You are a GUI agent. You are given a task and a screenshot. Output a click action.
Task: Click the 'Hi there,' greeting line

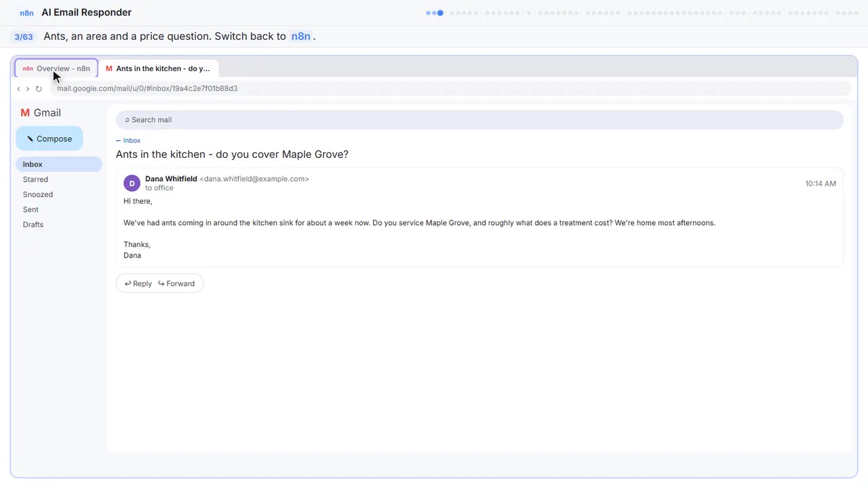point(138,201)
